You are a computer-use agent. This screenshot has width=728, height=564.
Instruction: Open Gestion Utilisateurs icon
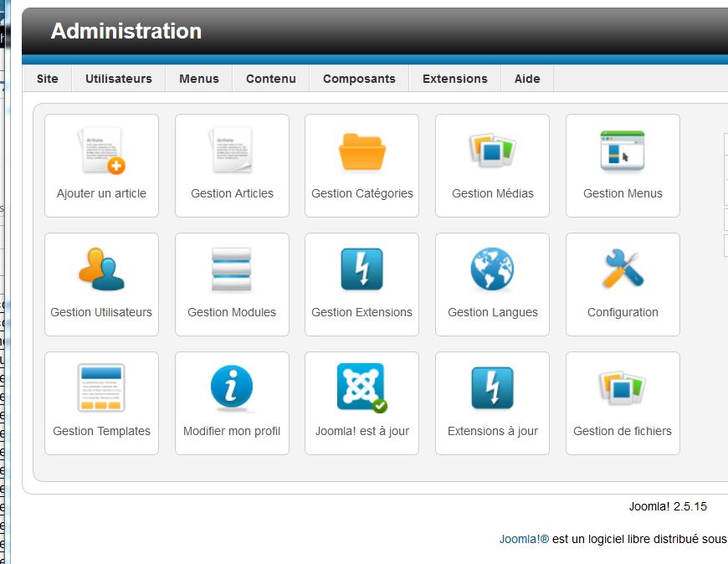pyautogui.click(x=101, y=270)
